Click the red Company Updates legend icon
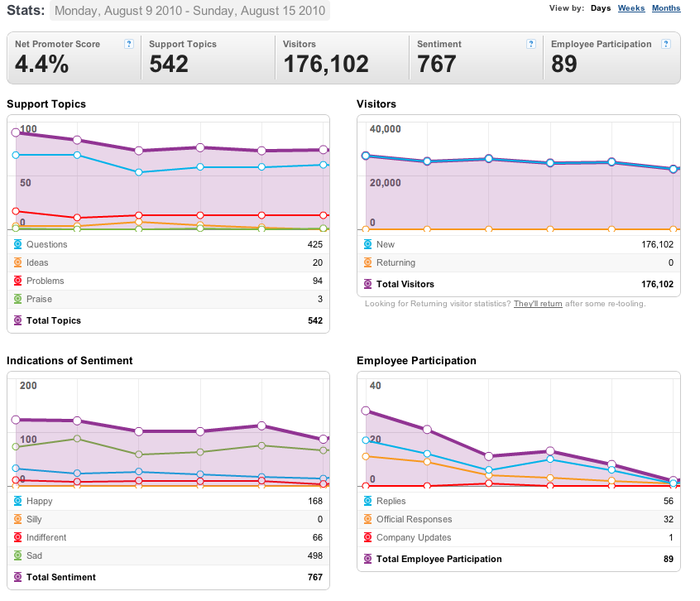This screenshot has width=700, height=601. [x=368, y=537]
